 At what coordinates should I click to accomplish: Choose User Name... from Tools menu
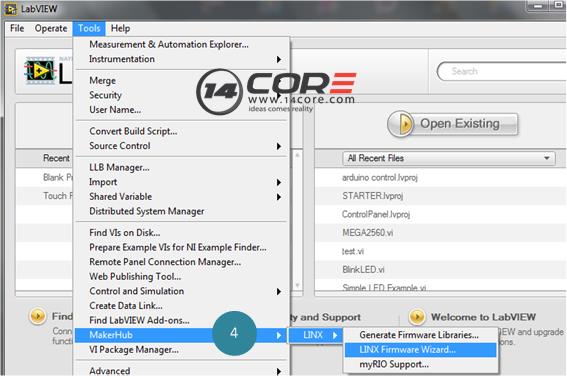tap(181, 110)
